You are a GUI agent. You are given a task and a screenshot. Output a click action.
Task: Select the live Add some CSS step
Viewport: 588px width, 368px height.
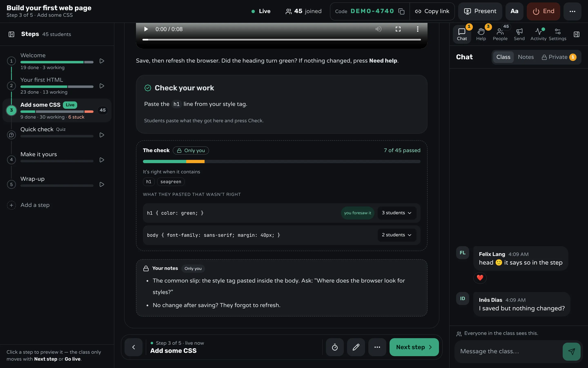57,110
